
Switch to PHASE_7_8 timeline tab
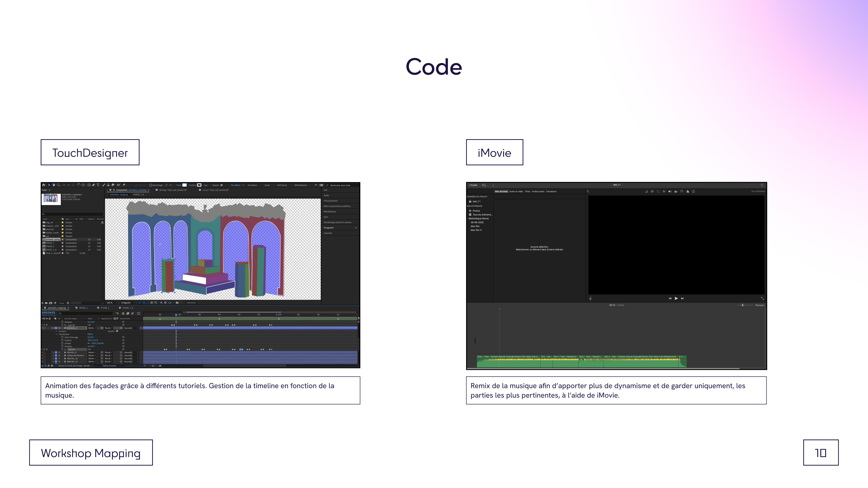pos(128,308)
